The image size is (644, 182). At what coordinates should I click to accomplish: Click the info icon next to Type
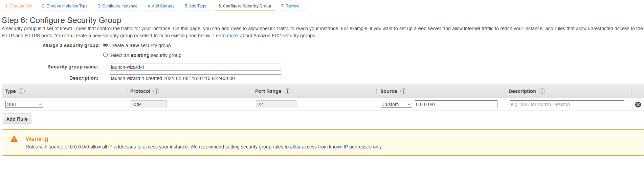[x=22, y=91]
